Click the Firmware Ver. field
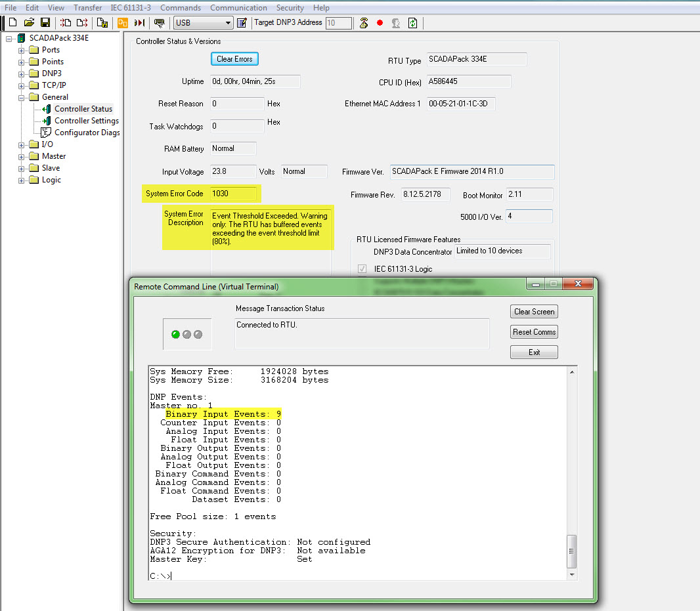Screen dimensions: 700x611 [x=472, y=172]
